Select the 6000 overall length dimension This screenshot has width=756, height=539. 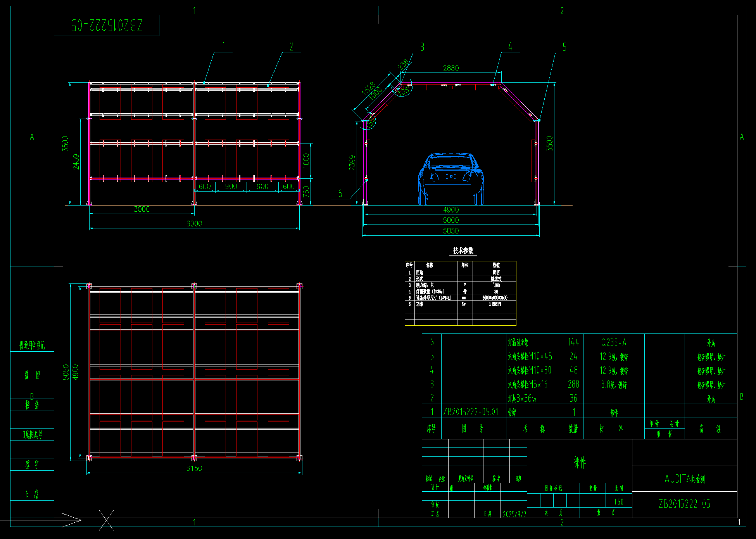click(x=194, y=224)
